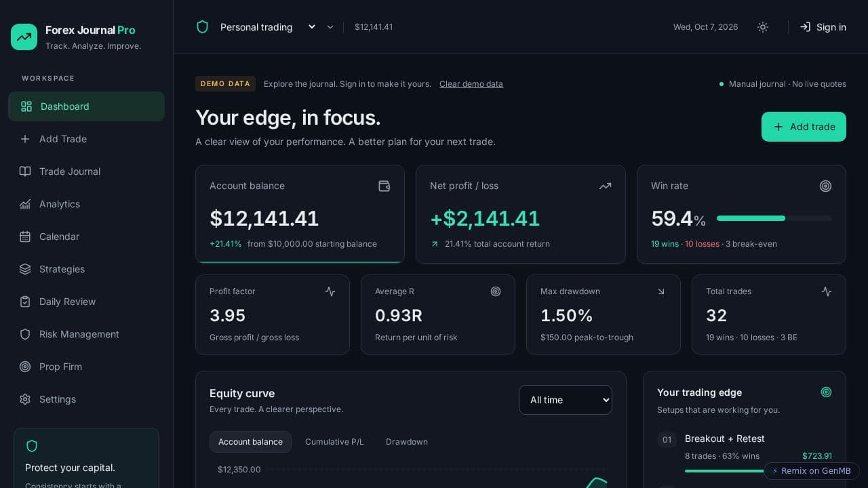Viewport: 868px width, 488px height.
Task: Click the green Add trade button
Action: tap(804, 127)
